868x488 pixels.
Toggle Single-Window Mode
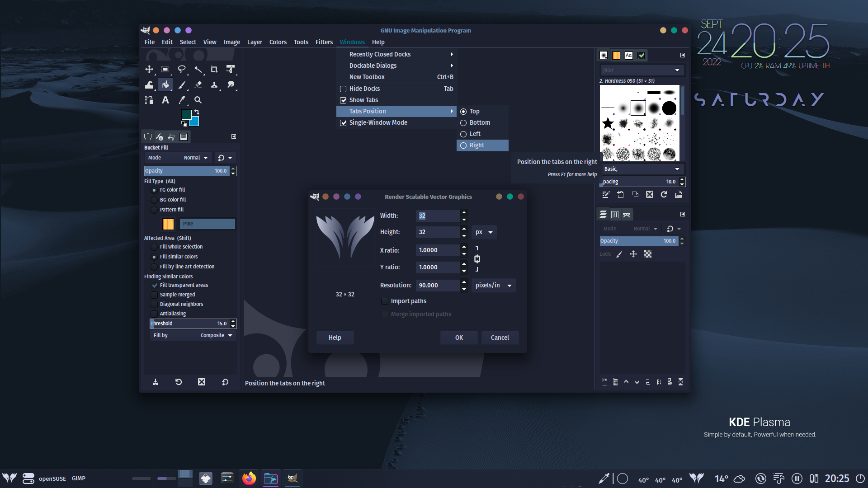click(343, 123)
